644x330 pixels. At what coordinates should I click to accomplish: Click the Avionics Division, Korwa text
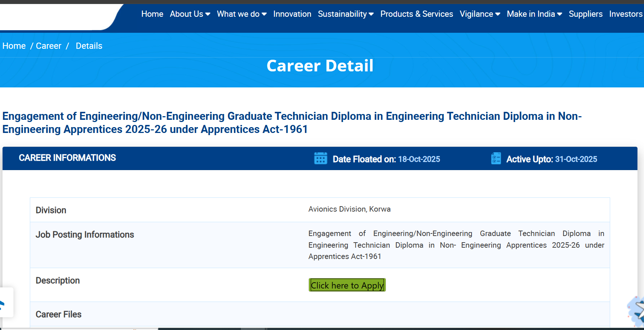coord(349,209)
